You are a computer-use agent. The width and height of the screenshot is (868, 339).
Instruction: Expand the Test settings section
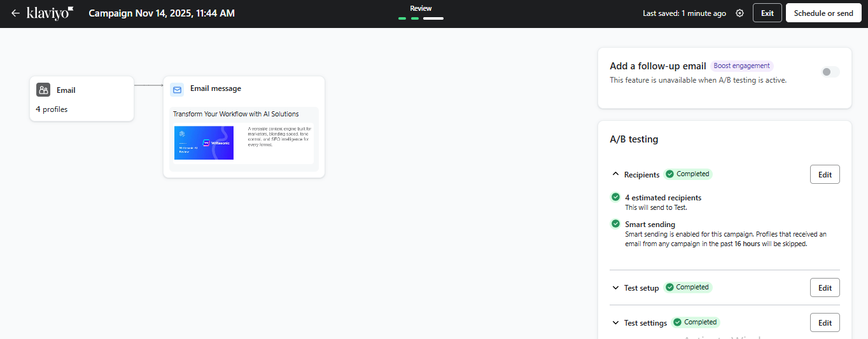point(615,323)
